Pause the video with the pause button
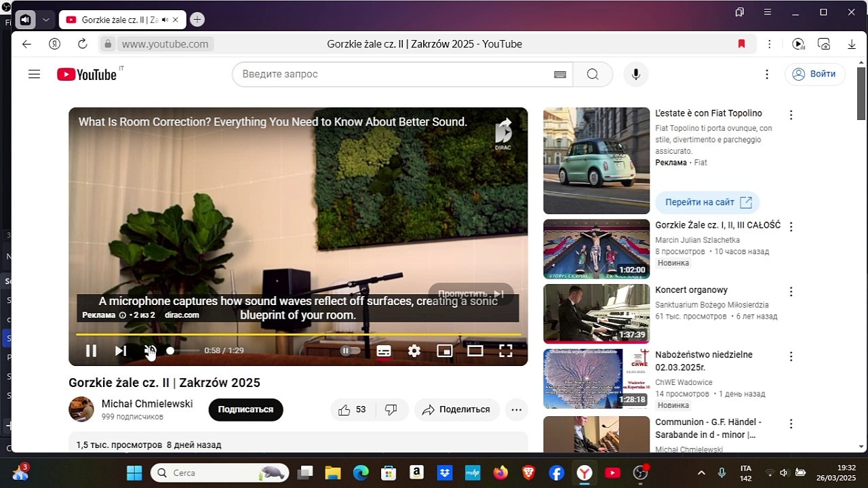Image resolution: width=868 pixels, height=488 pixels. pos(91,350)
